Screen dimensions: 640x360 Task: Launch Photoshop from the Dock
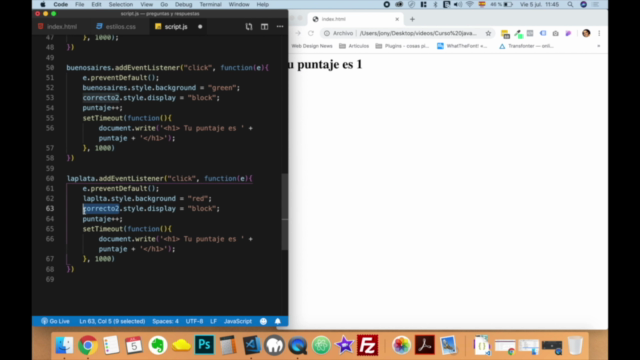(x=204, y=345)
